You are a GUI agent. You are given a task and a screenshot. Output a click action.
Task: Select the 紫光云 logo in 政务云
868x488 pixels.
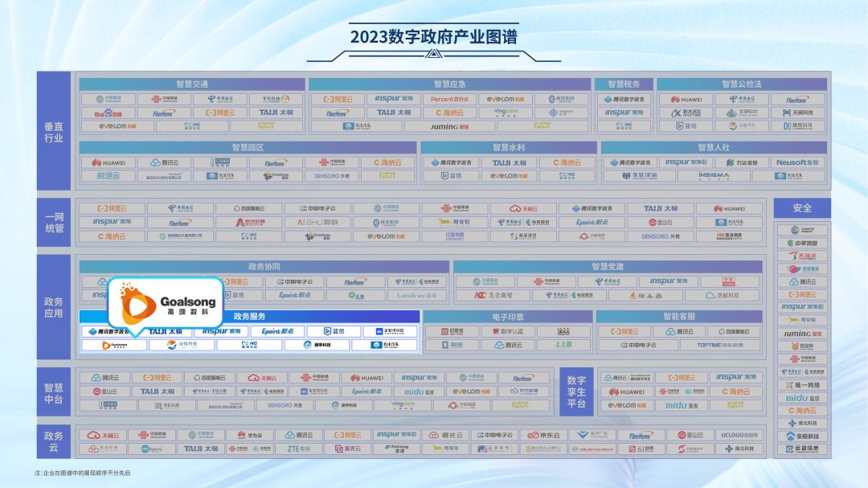348,449
